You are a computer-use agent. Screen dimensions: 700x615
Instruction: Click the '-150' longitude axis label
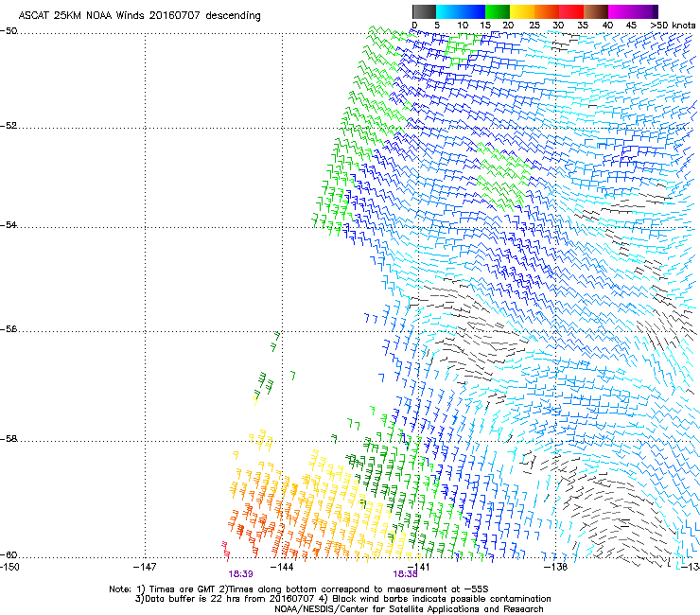(x=9, y=567)
